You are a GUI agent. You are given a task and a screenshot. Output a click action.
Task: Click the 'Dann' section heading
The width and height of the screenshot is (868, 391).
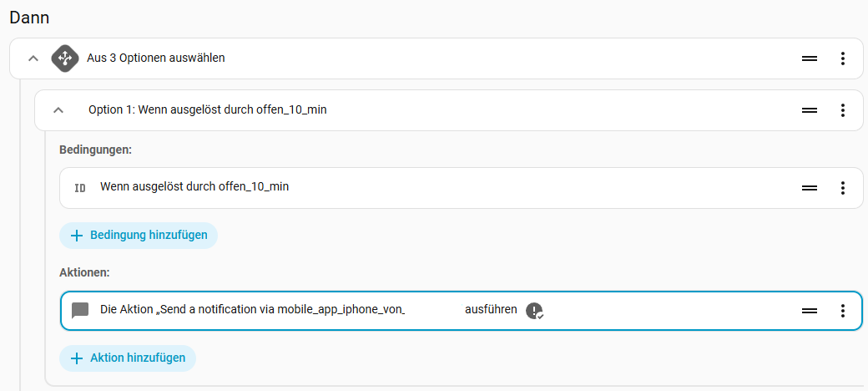[x=29, y=18]
